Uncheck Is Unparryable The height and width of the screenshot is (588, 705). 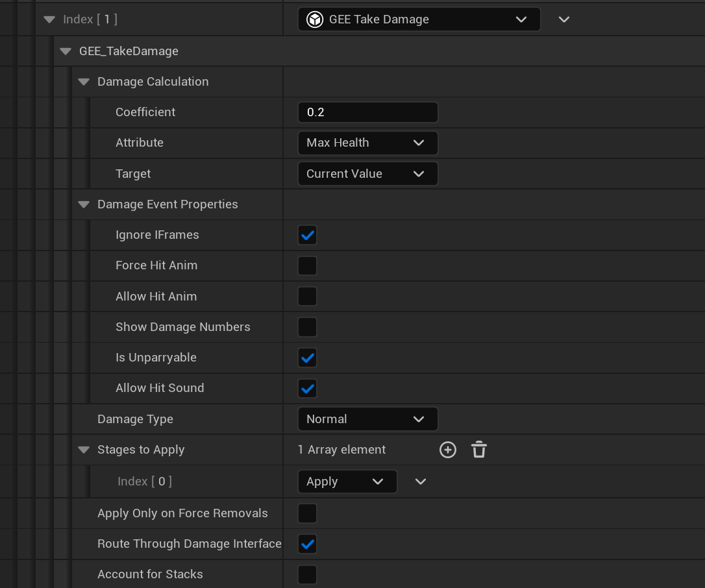click(308, 358)
